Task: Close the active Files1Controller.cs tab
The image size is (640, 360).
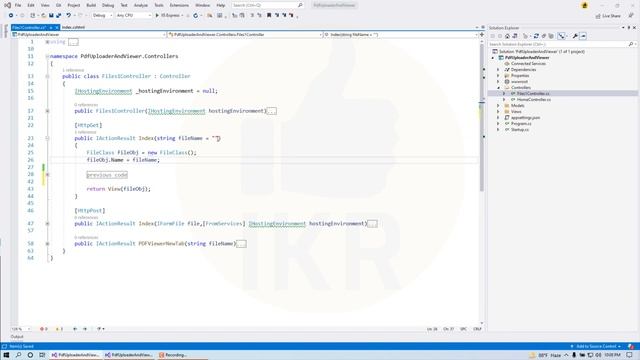Action: [x=57, y=27]
